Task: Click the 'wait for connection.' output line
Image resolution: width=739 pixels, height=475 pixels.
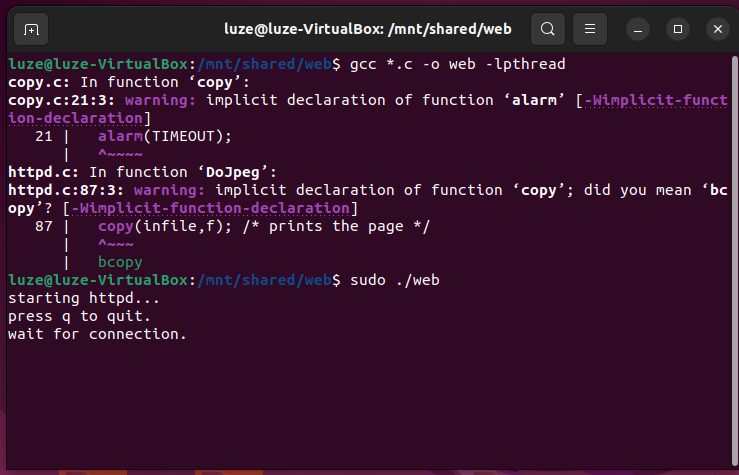Action: tap(97, 334)
